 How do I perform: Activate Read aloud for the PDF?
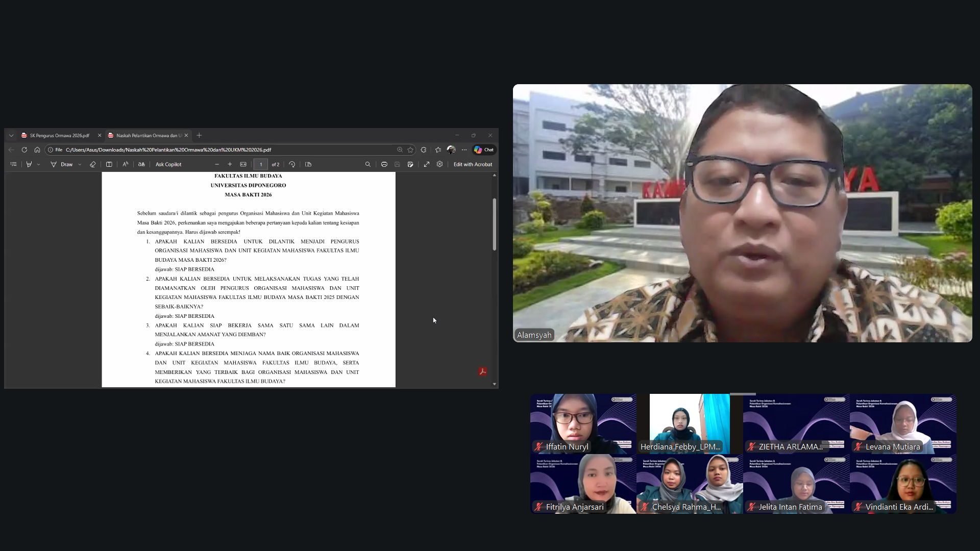125,164
